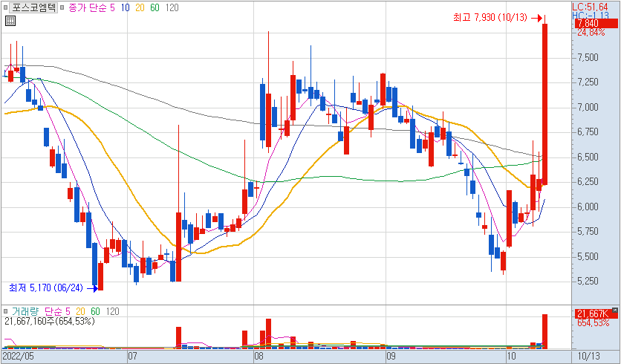Image resolution: width=621 pixels, height=364 pixels.
Task: Click the tall red 10/13 limit-up candle
Action: tap(545, 104)
